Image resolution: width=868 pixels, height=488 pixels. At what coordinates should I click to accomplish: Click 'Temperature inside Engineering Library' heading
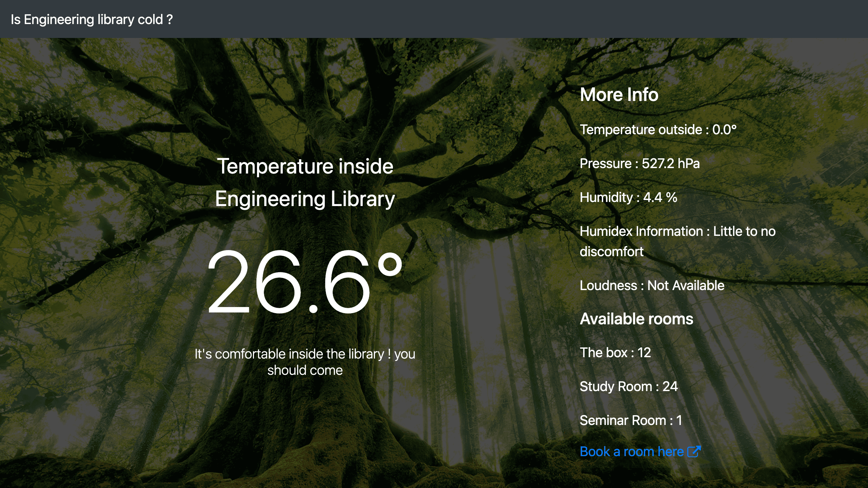pos(305,182)
